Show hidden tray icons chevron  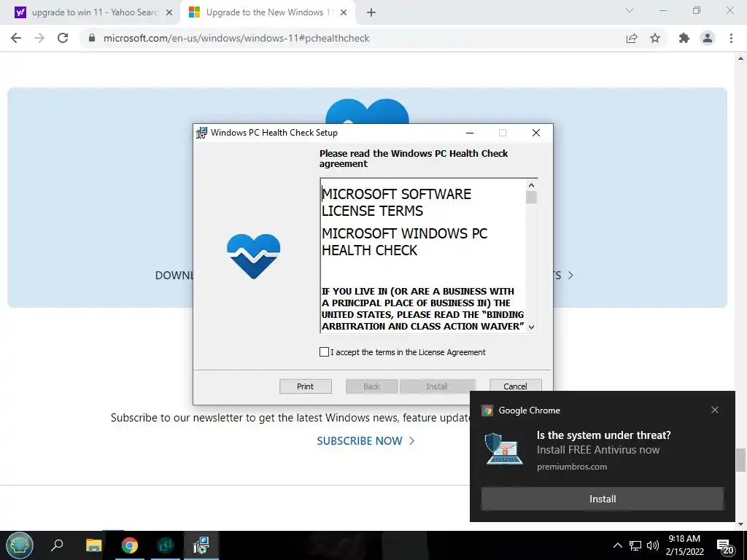point(617,545)
